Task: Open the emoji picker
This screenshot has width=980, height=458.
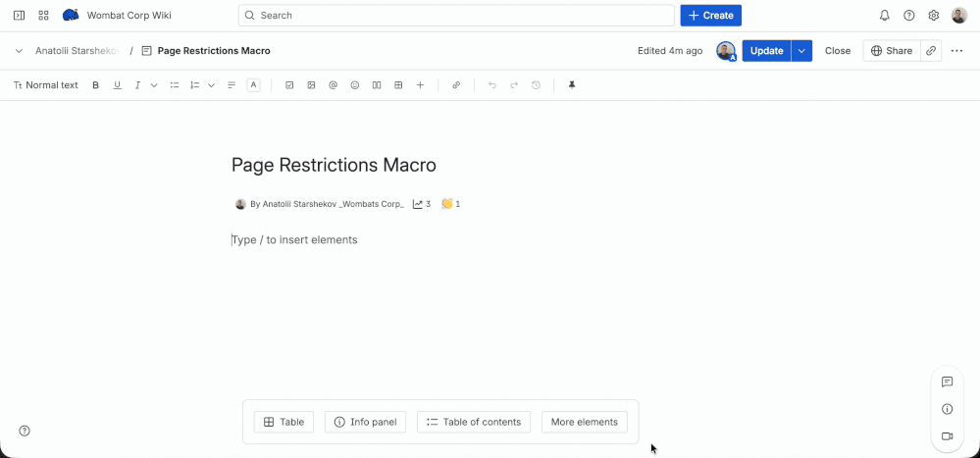Action: click(x=355, y=85)
